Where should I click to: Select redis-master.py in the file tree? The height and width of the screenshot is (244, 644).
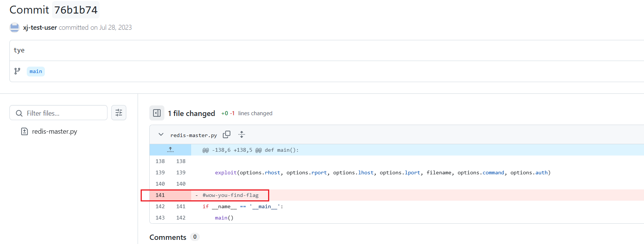click(54, 131)
